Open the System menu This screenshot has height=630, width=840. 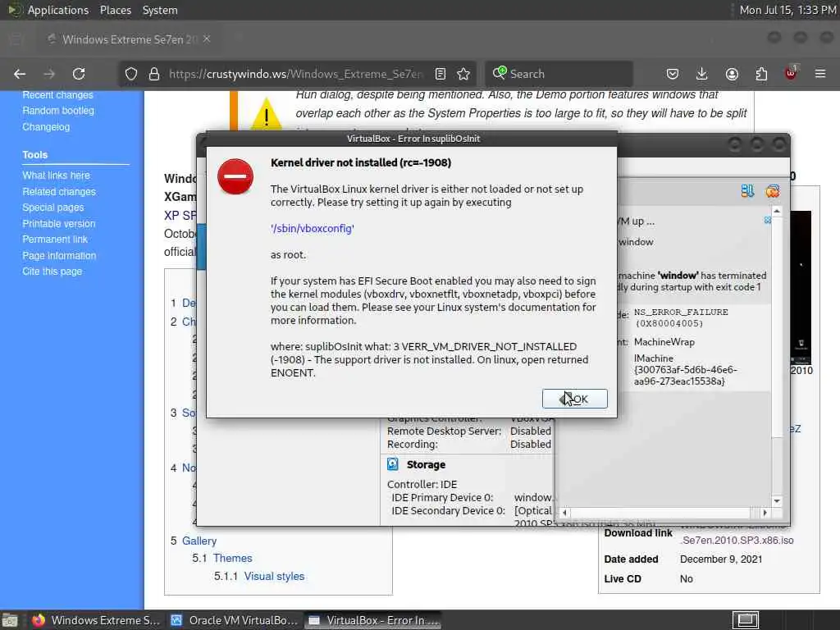pyautogui.click(x=160, y=10)
